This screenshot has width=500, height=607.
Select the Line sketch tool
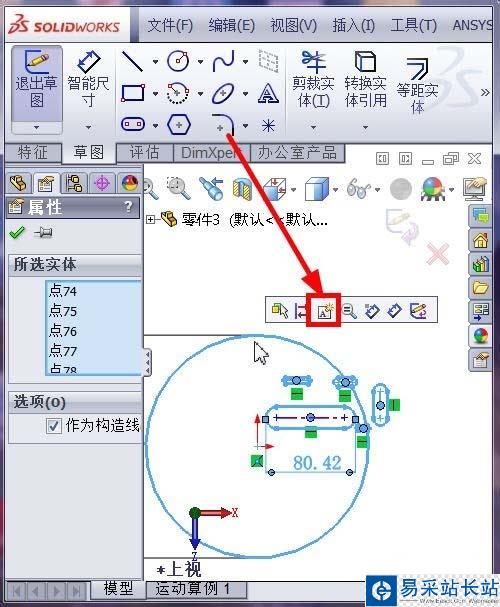(132, 61)
